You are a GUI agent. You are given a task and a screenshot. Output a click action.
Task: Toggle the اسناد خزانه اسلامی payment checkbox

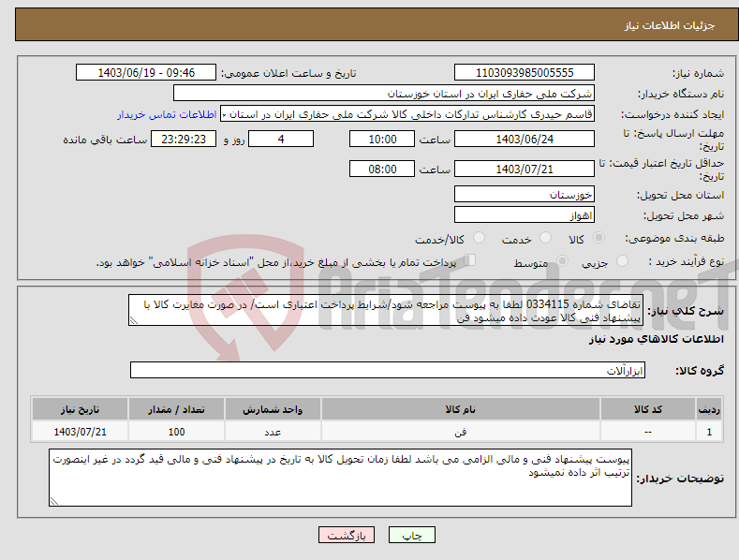[470, 260]
